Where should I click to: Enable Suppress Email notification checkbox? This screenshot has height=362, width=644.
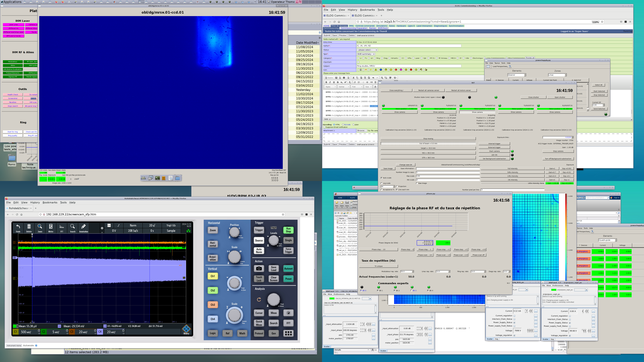pos(325,127)
